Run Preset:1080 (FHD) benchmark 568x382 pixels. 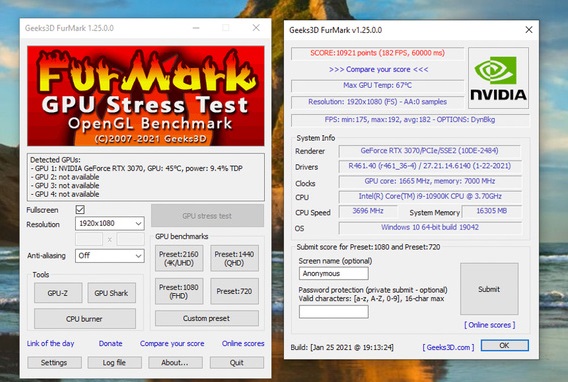tap(179, 291)
